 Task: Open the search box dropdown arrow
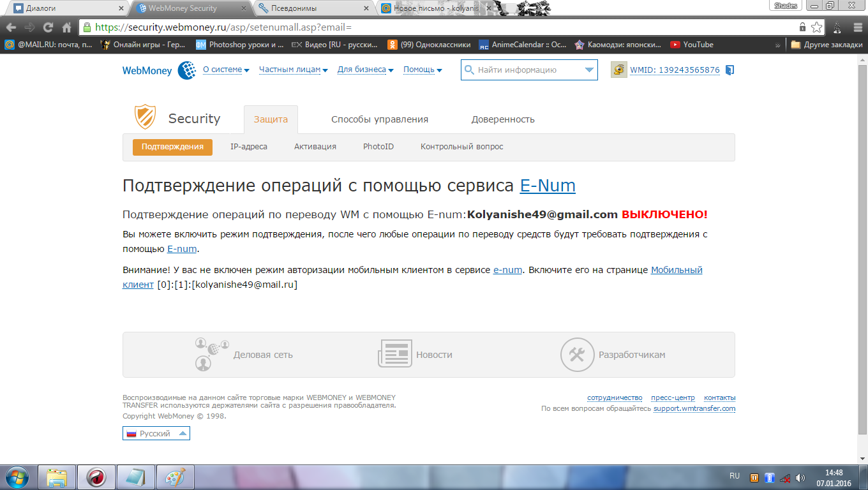[x=589, y=70]
